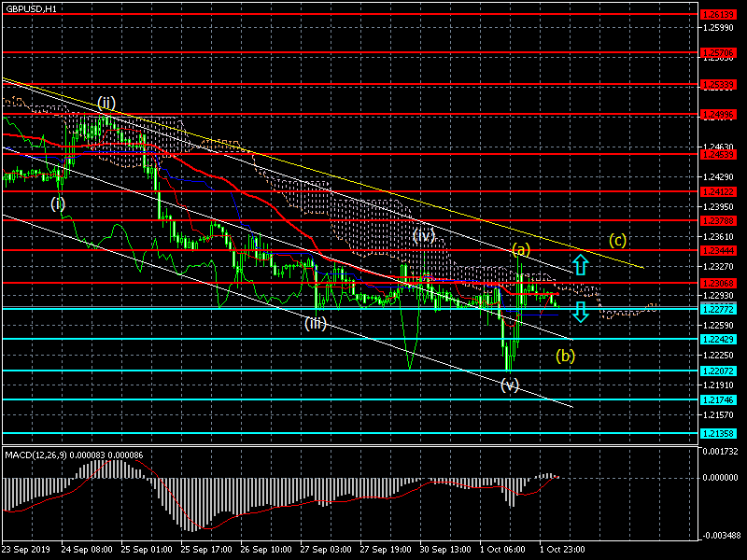Select the (iii) wave label

316,324
